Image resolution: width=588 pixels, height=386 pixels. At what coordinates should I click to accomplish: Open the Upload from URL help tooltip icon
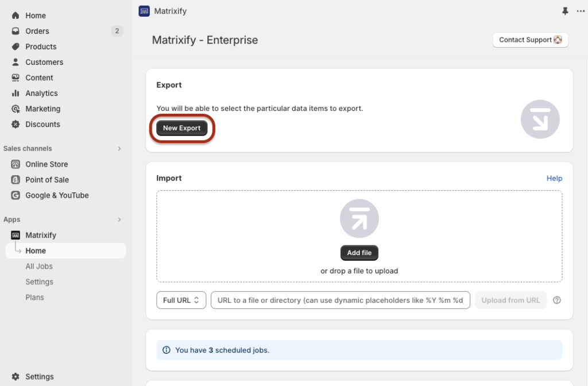pyautogui.click(x=557, y=300)
